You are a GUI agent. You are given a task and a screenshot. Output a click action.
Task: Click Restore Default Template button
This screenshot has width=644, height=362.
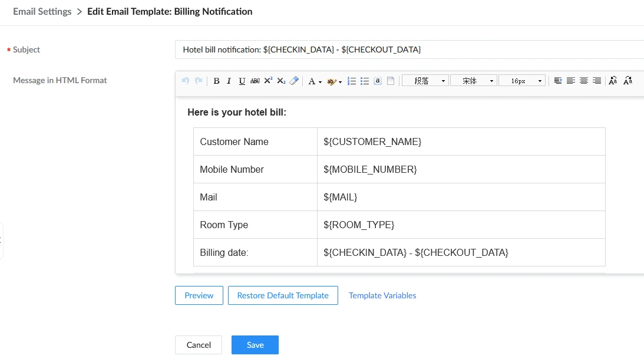(x=283, y=295)
